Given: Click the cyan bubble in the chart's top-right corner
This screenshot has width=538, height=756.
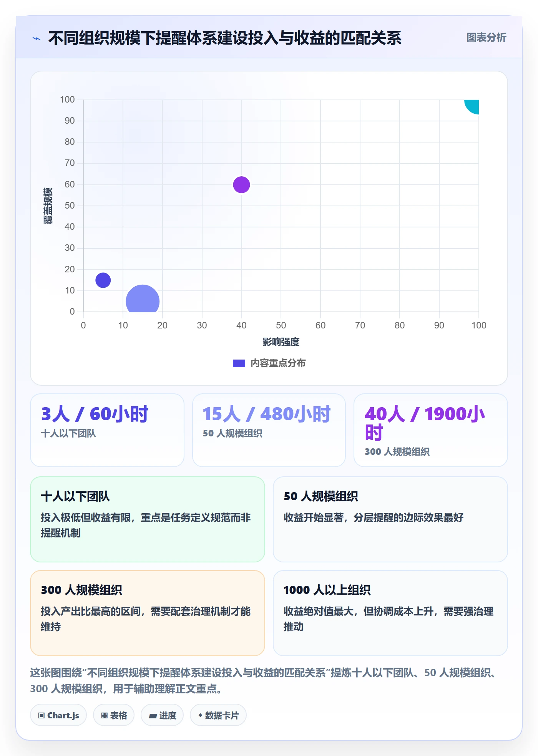Looking at the screenshot, I should click(472, 106).
